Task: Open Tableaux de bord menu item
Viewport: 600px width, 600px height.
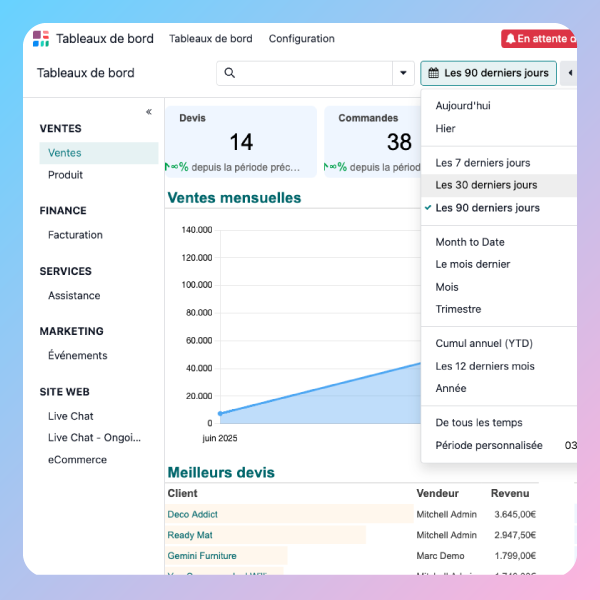Action: [210, 39]
